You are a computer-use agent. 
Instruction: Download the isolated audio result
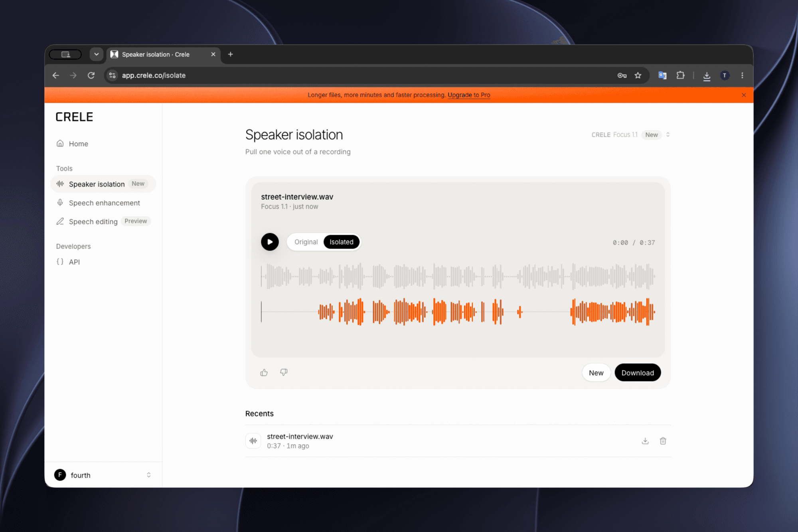click(x=638, y=372)
